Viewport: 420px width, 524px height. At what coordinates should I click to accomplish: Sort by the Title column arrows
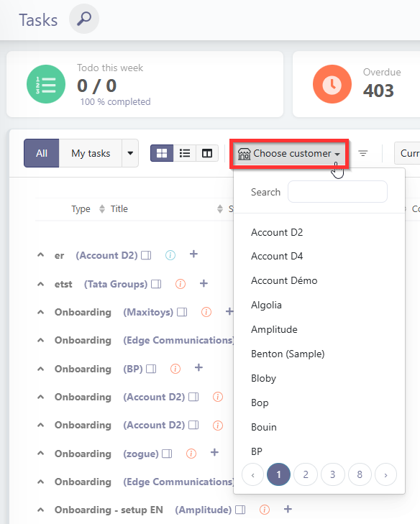coord(219,209)
